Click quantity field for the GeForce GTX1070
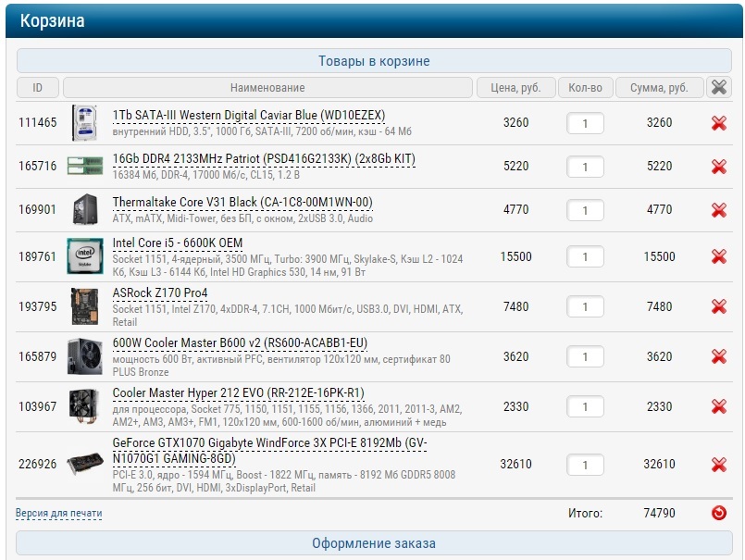The height and width of the screenshot is (560, 745). [585, 465]
